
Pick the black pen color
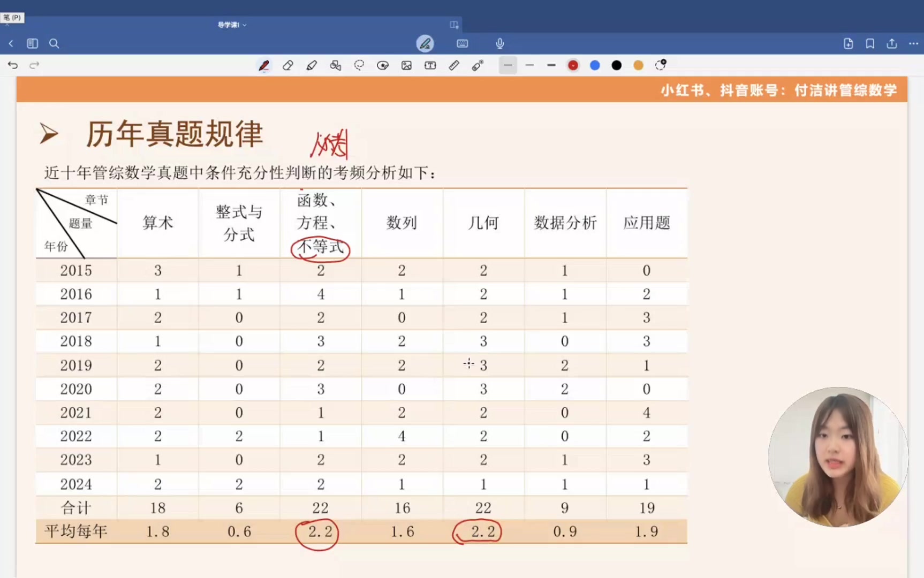point(617,65)
